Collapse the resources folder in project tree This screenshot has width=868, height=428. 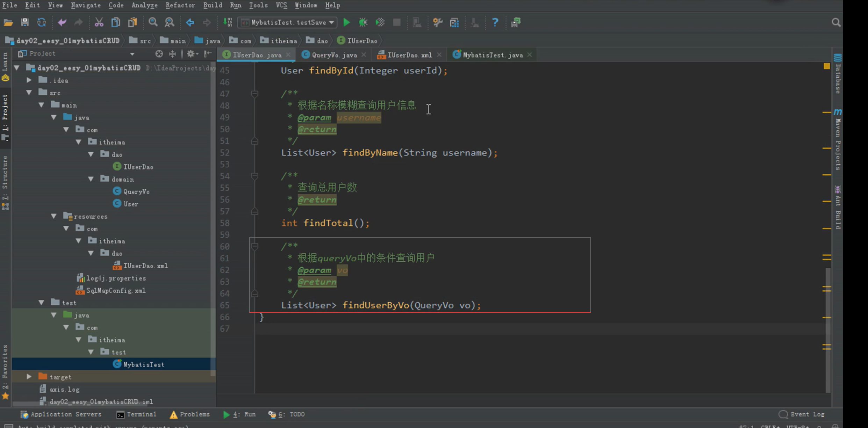pyautogui.click(x=54, y=216)
